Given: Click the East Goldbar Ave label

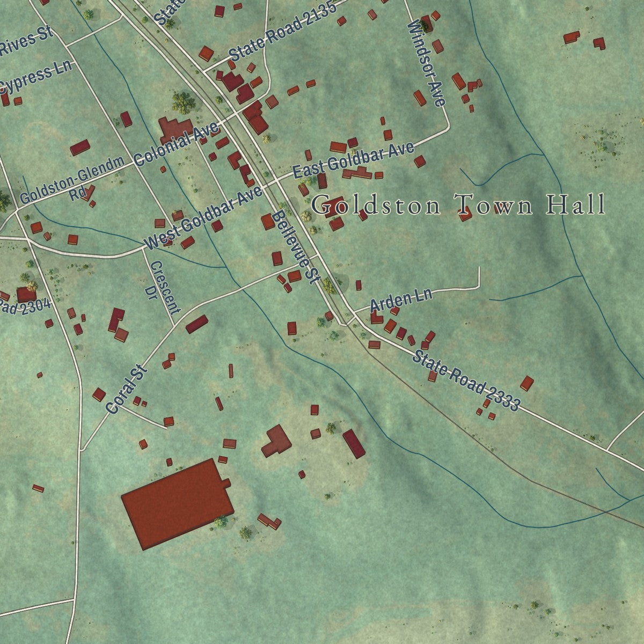Looking at the screenshot, I should click(x=353, y=159).
